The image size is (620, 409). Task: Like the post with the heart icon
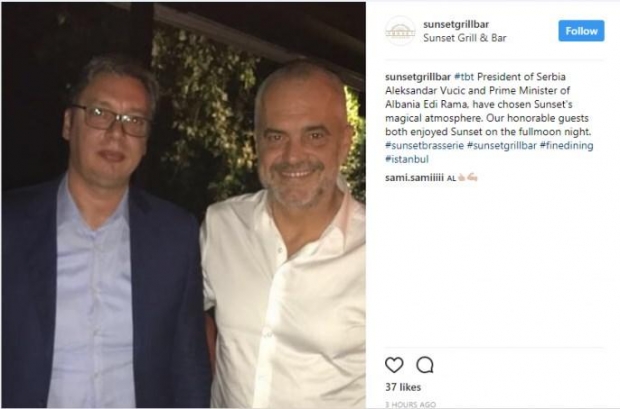(x=394, y=365)
